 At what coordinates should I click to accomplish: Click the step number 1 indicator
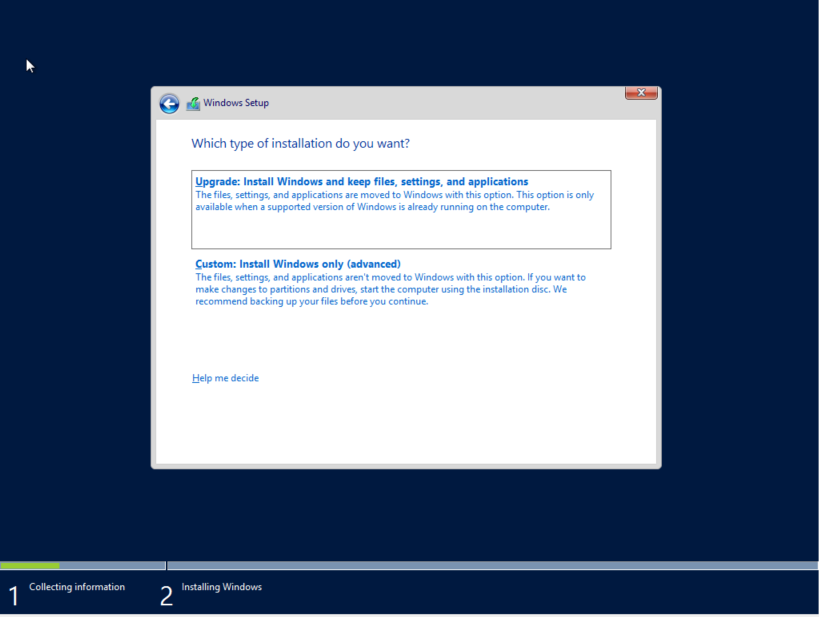click(x=14, y=595)
